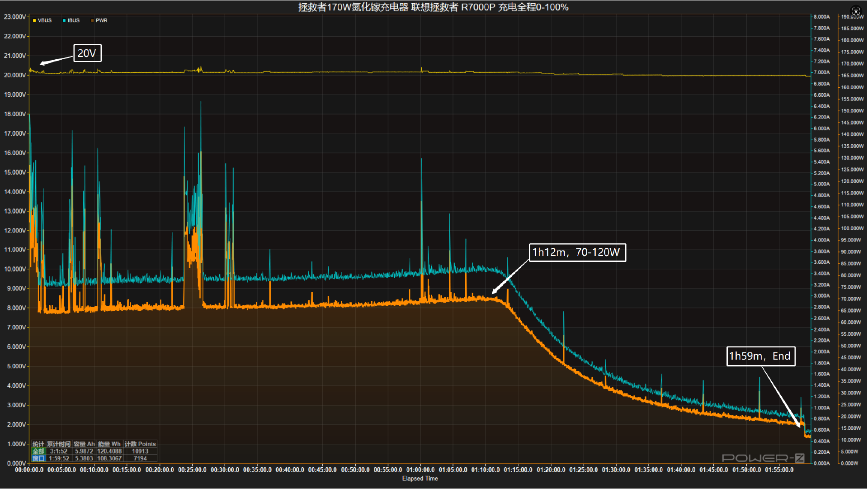
Task: Click the points count 7194
Action: tap(140, 458)
